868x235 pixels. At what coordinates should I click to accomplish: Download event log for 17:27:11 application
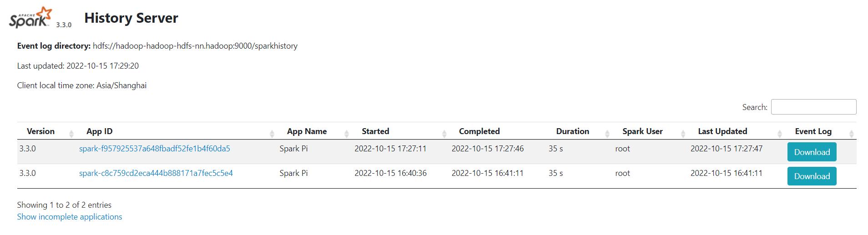812,152
